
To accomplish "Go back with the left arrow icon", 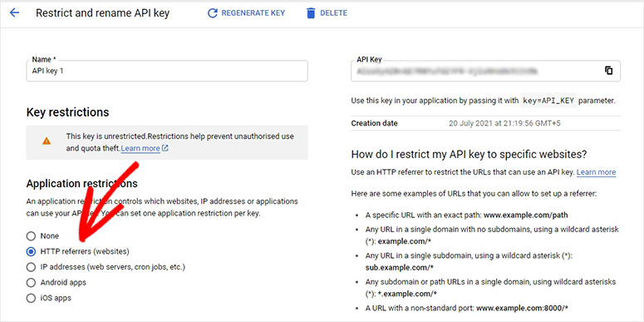I will [x=14, y=12].
